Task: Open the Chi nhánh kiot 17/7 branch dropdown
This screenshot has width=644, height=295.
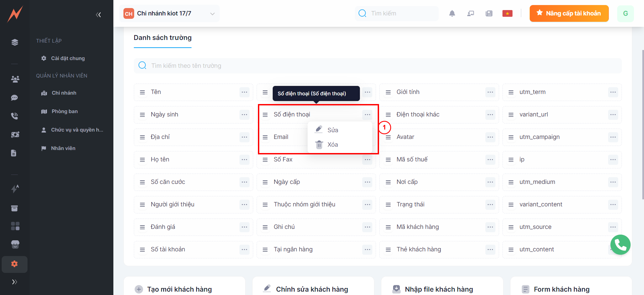Action: [169, 13]
